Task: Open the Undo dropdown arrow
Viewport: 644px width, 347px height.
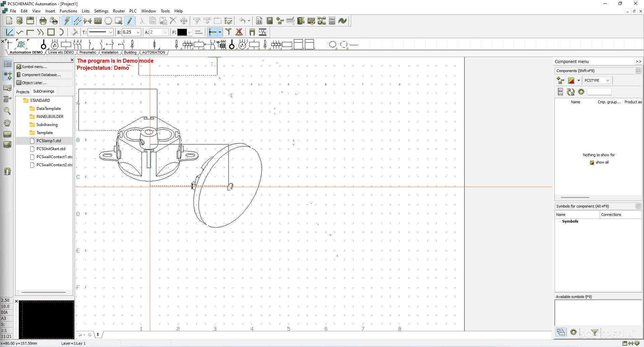Action: pyautogui.click(x=249, y=21)
